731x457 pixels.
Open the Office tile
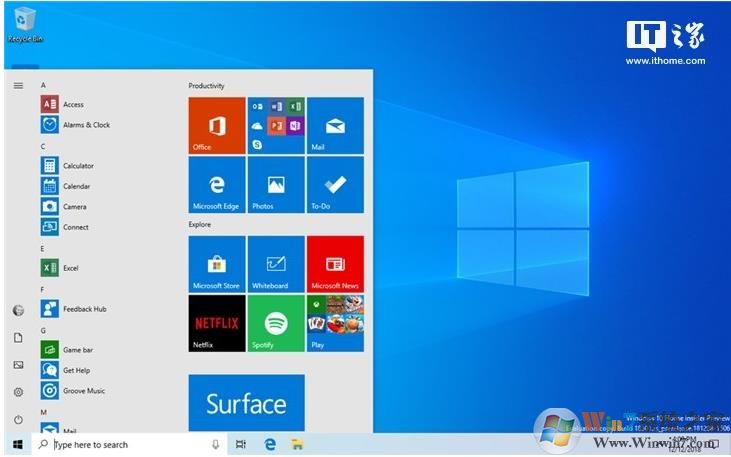tap(217, 125)
